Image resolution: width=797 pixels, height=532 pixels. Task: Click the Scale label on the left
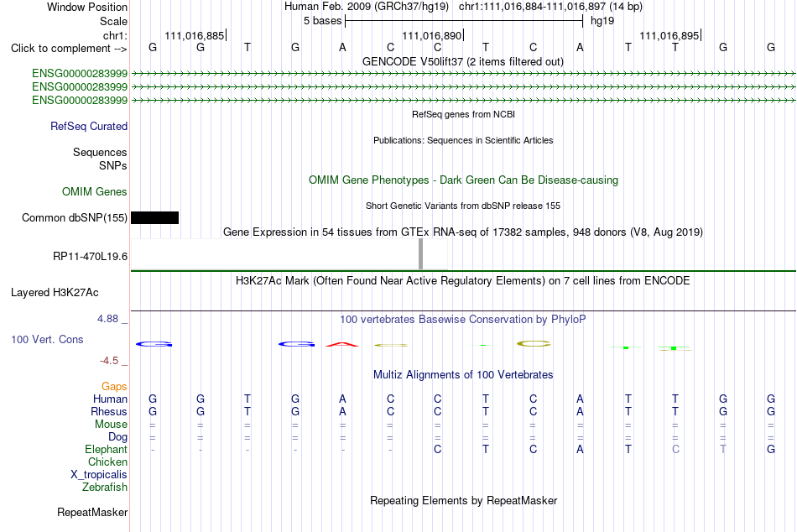114,21
